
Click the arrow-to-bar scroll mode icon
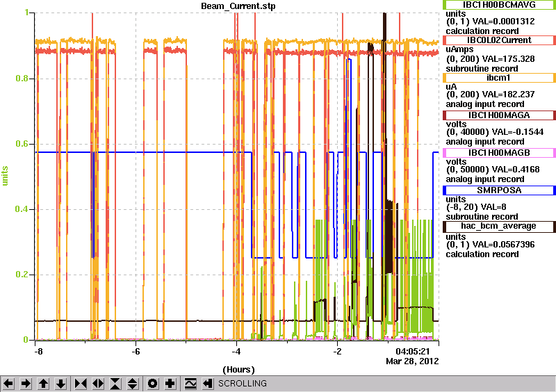pyautogui.click(x=208, y=384)
